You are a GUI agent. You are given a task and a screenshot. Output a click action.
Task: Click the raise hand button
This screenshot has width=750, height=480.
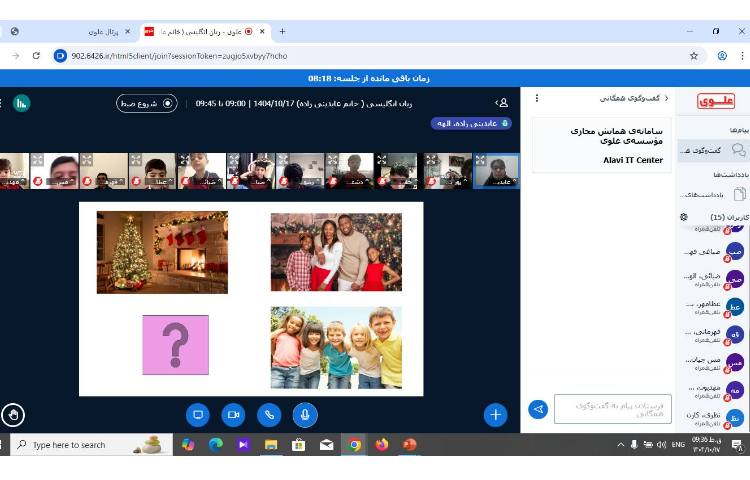point(13,414)
